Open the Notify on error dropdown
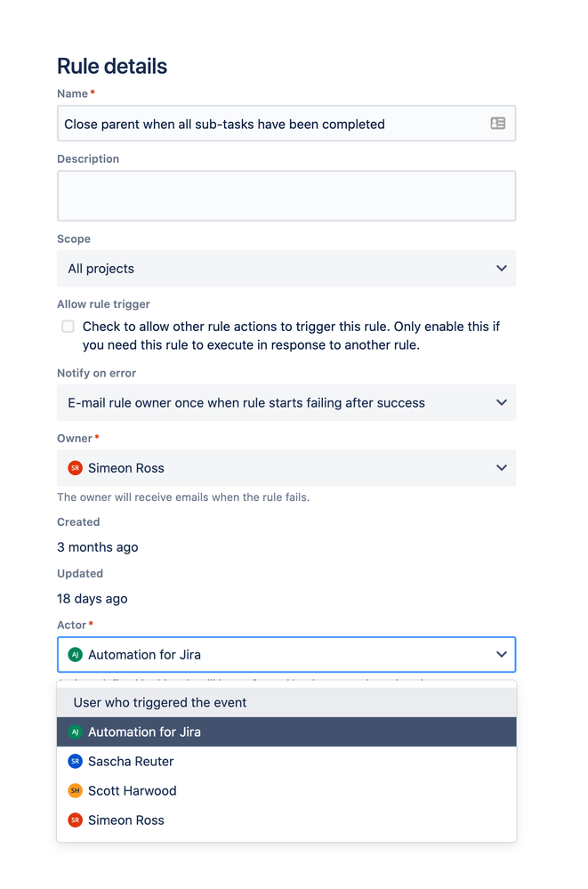The width and height of the screenshot is (588, 889). click(285, 403)
